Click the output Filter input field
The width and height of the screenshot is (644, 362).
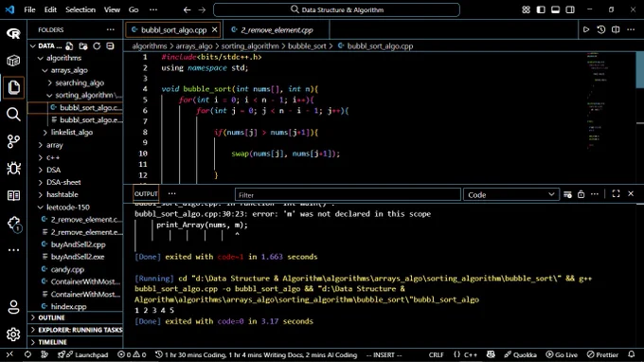[348, 195]
